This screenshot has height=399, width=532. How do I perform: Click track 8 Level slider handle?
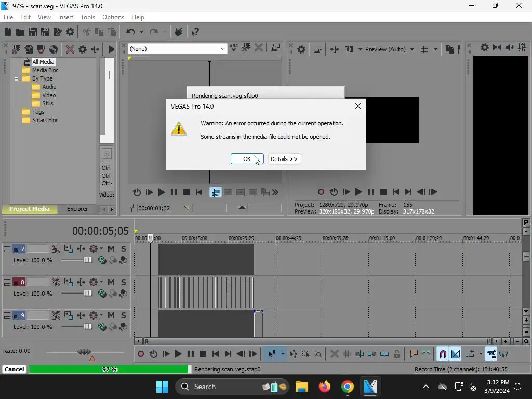pos(88,293)
